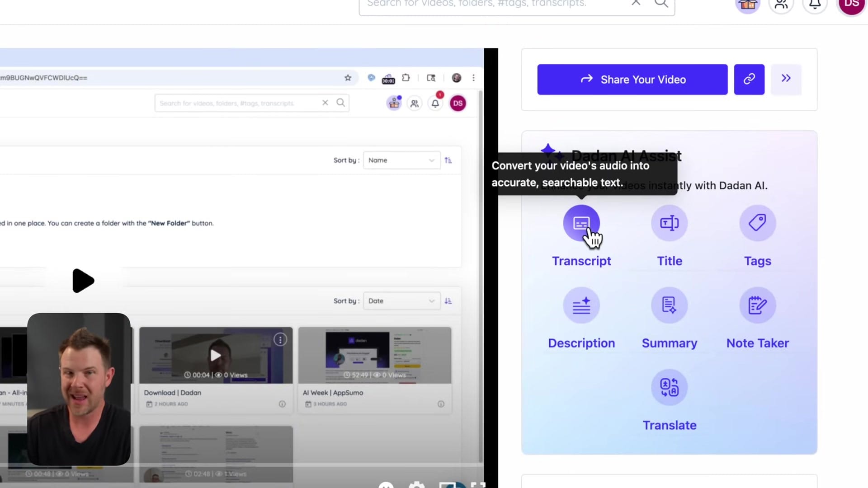Toggle ascending sort icon beside Name
Screen dimensions: 868x488
pyautogui.click(x=448, y=160)
